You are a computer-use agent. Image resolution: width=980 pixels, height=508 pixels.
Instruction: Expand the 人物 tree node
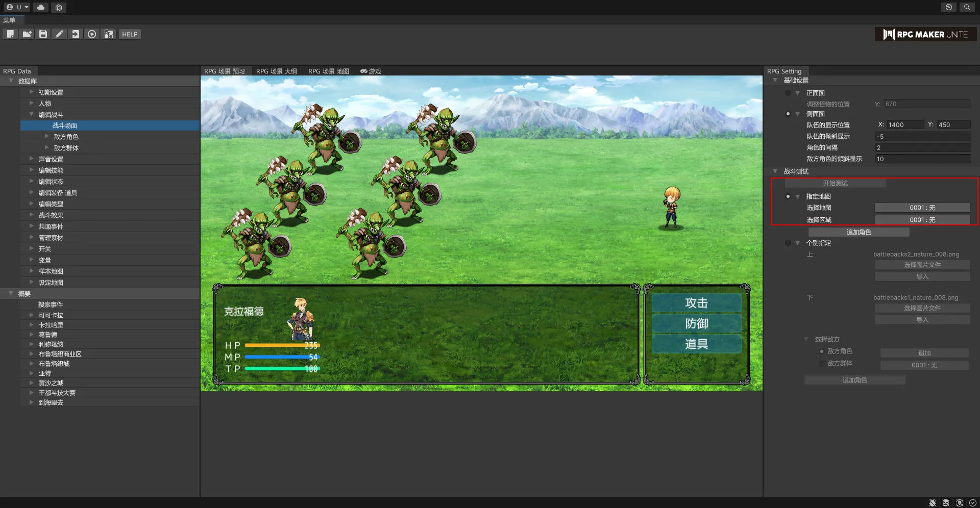[x=32, y=104]
